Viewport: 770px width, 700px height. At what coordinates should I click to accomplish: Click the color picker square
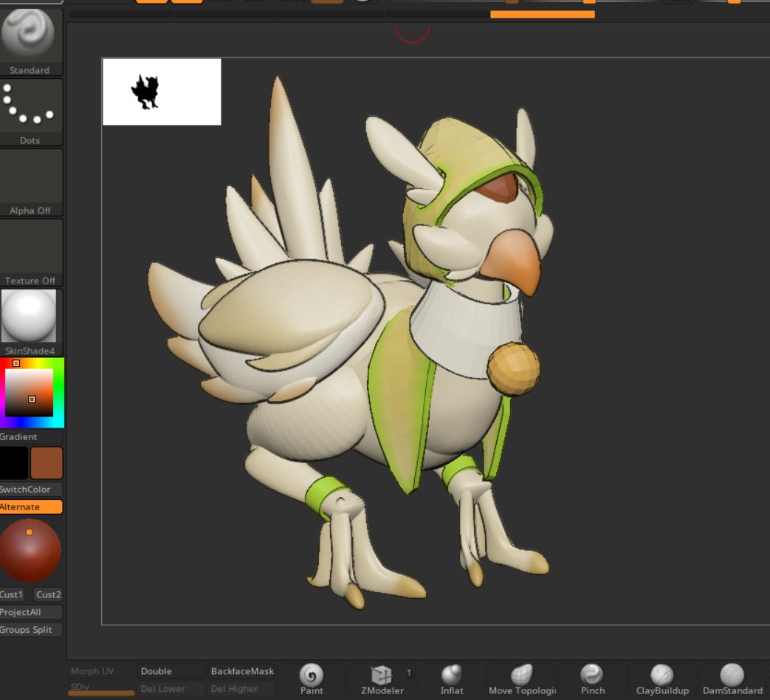(x=29, y=393)
